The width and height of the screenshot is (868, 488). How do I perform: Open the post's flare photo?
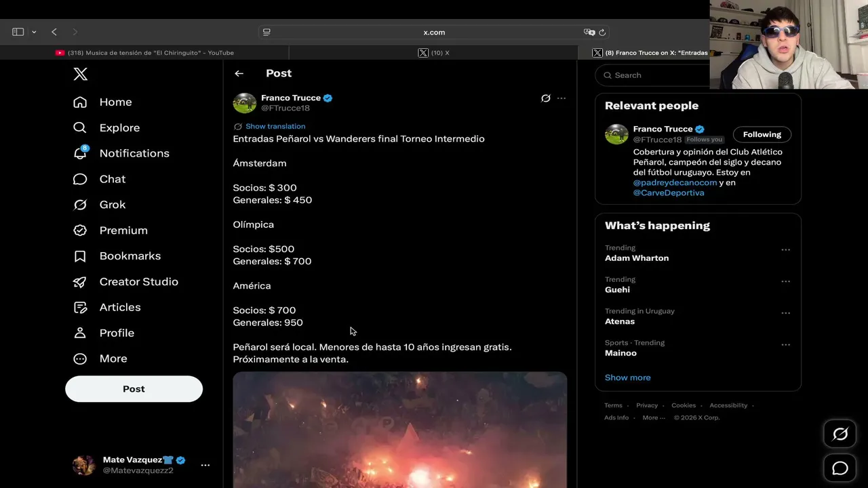400,430
